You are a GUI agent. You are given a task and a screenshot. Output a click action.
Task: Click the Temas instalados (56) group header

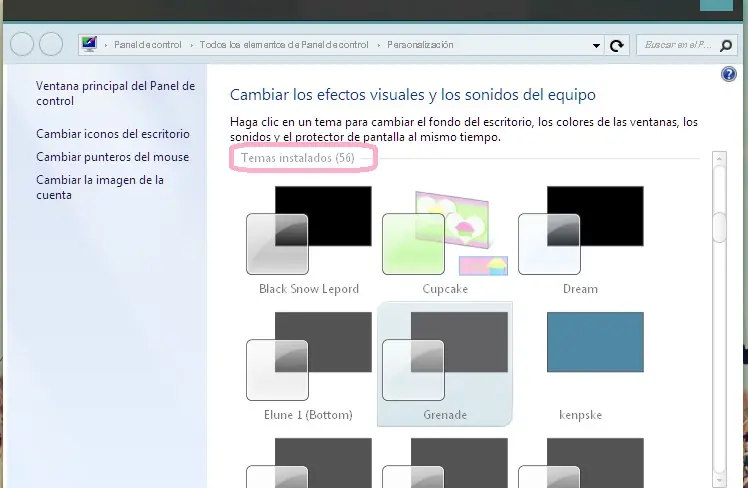pos(298,158)
